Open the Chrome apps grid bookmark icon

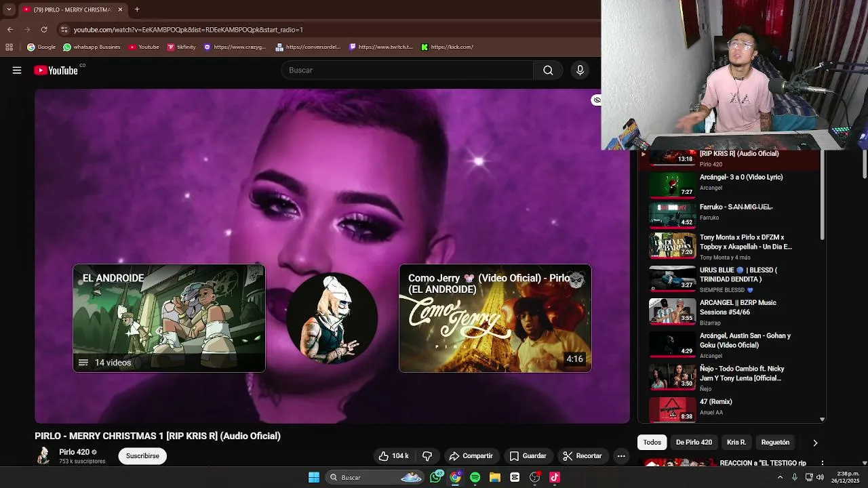point(9,47)
